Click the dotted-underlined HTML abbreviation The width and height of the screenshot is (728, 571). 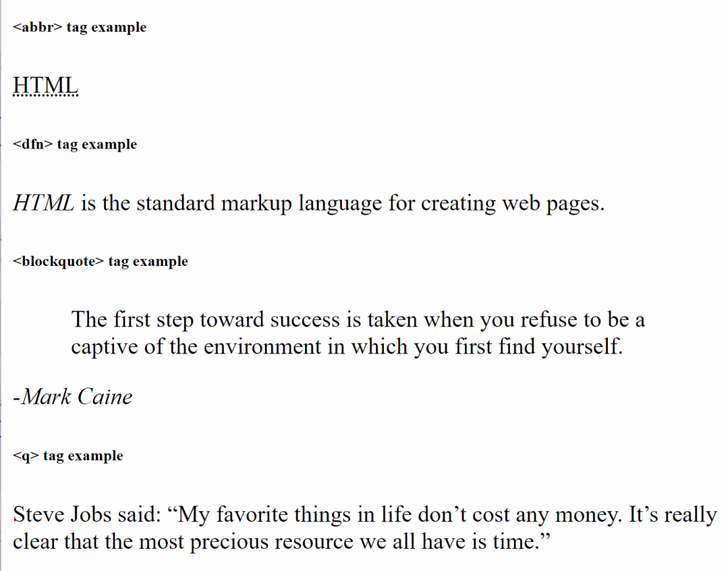[x=45, y=86]
